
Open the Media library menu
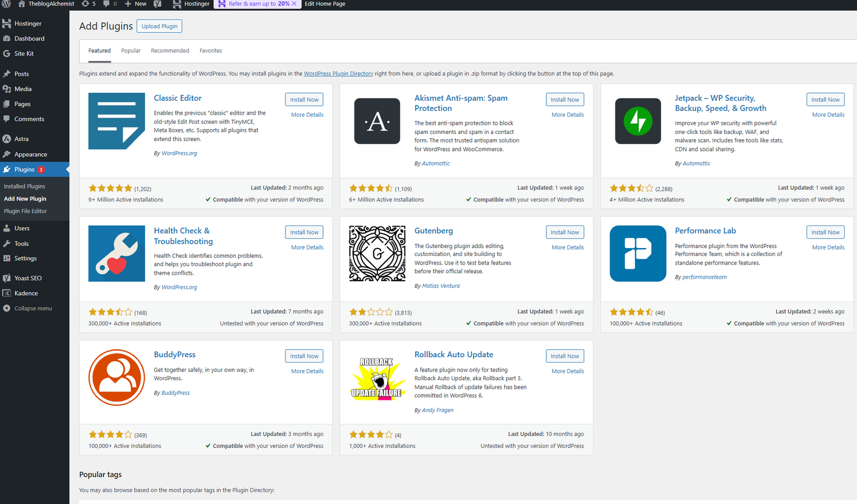[23, 89]
